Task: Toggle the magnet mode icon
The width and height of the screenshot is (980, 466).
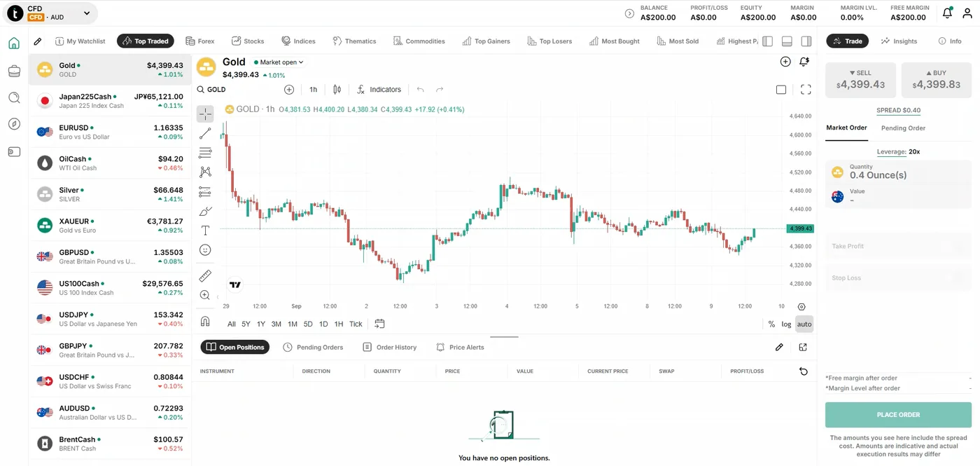Action: point(205,322)
